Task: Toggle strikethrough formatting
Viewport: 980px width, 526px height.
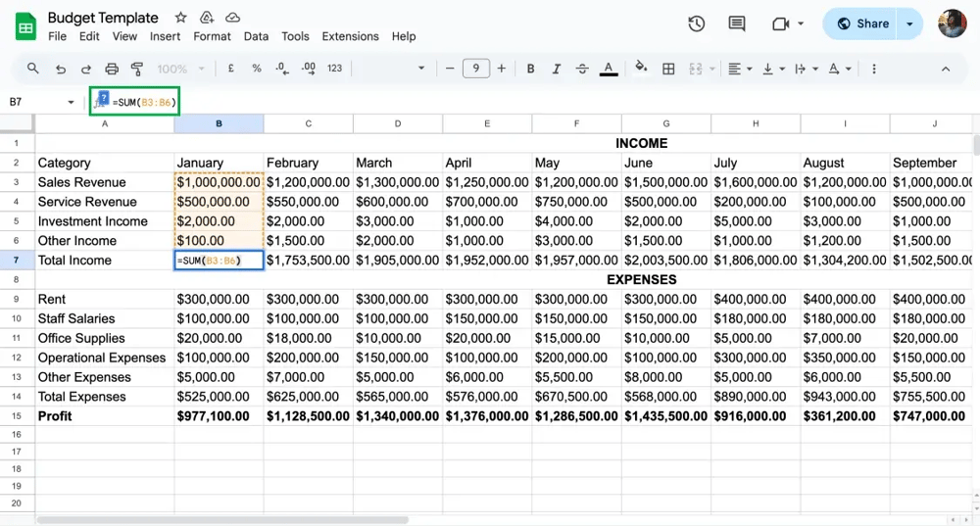Action: coord(582,69)
